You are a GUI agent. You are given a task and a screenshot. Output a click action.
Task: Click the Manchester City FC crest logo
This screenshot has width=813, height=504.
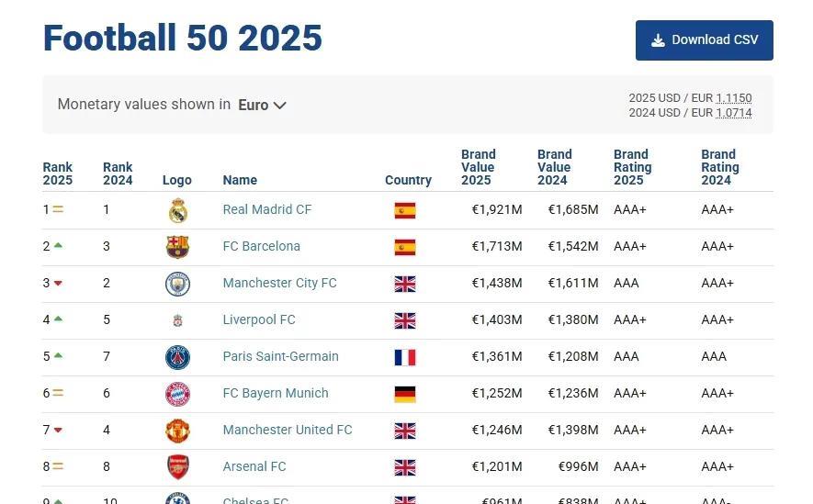[x=177, y=284]
